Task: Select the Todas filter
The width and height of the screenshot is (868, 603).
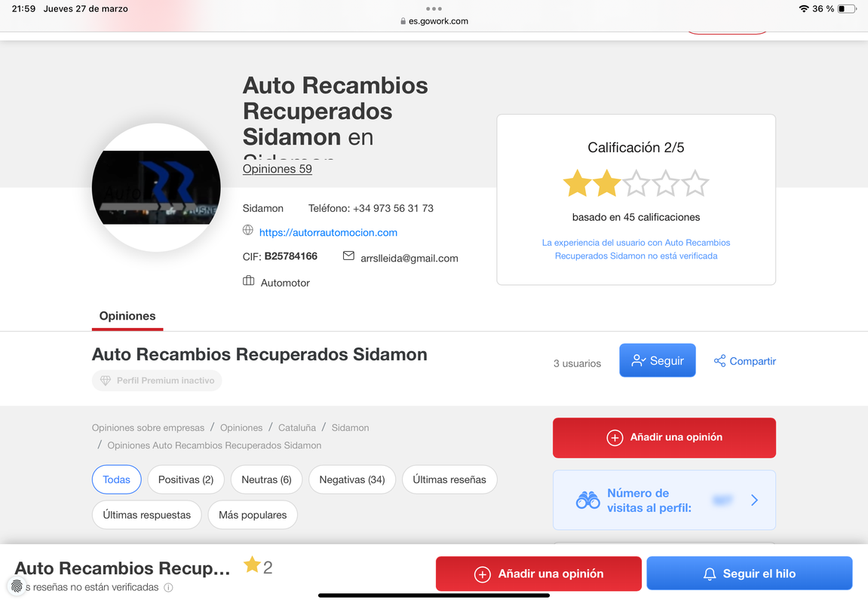Action: [116, 479]
